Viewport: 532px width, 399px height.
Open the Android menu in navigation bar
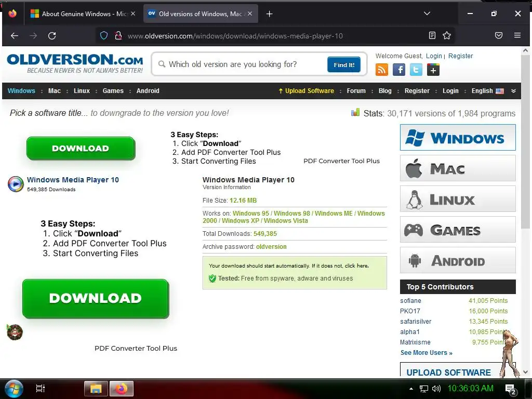click(x=148, y=91)
